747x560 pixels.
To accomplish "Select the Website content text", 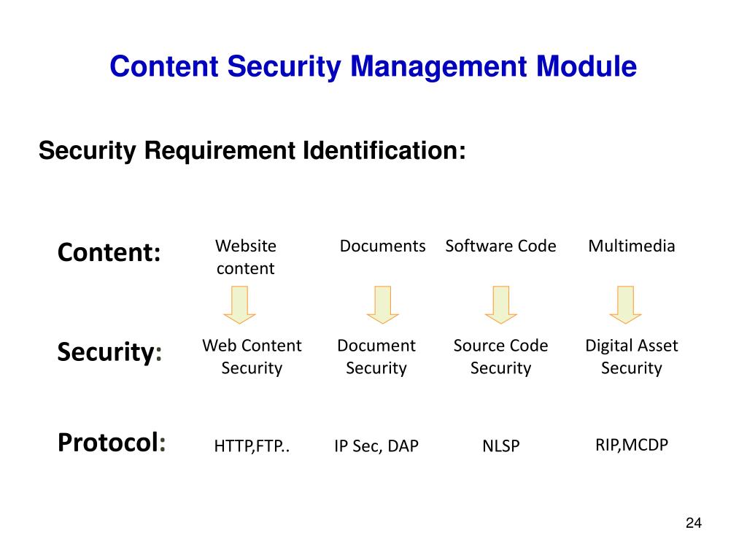I will [245, 257].
